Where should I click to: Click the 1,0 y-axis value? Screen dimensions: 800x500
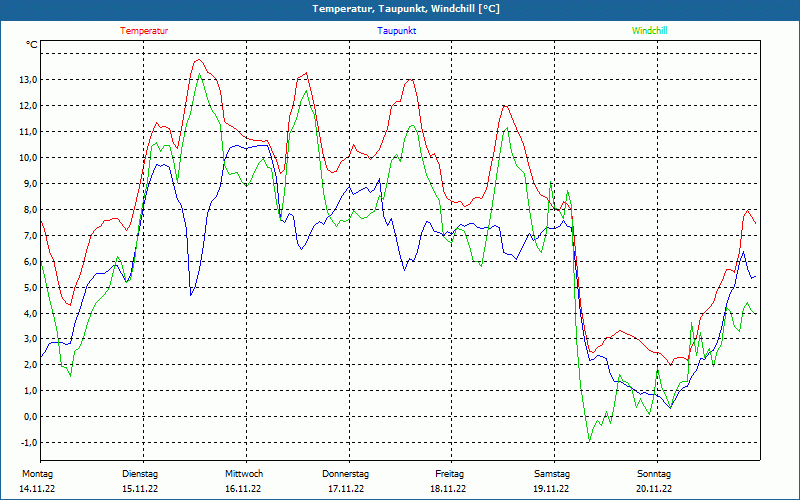(x=30, y=391)
